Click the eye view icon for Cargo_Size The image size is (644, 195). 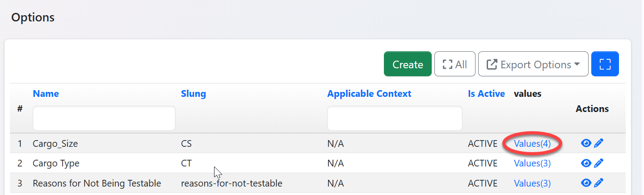click(585, 143)
